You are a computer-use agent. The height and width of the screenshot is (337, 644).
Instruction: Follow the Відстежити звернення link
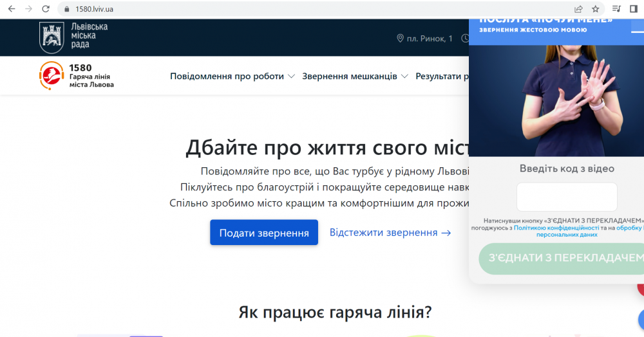pyautogui.click(x=390, y=232)
